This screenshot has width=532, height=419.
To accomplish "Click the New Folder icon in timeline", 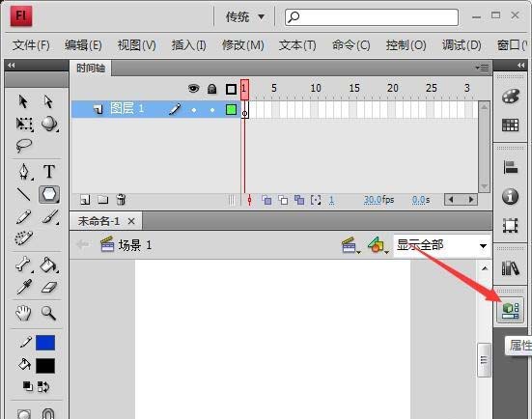I will pos(102,200).
